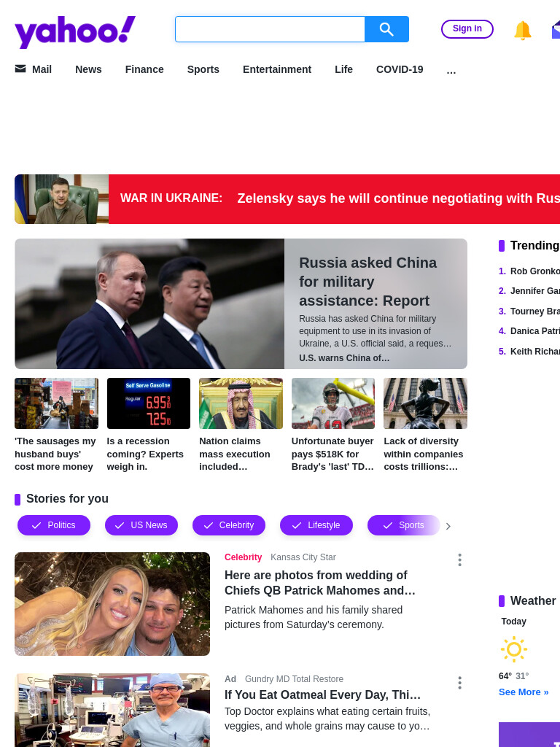Go to the Sports nav item

coord(203,69)
